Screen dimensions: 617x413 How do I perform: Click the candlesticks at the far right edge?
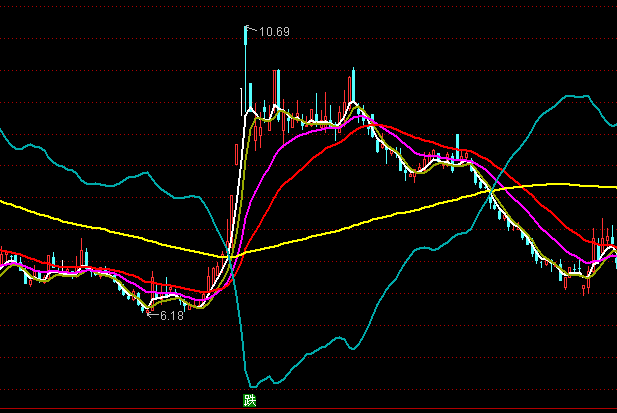[x=608, y=240]
